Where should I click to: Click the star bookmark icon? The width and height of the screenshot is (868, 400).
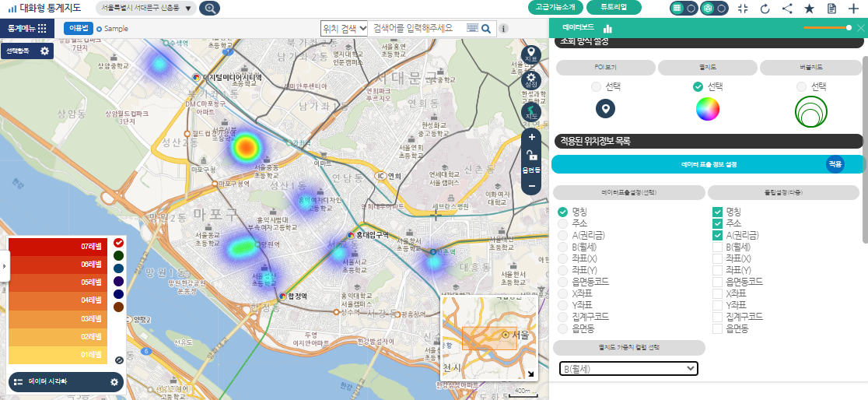pos(809,9)
